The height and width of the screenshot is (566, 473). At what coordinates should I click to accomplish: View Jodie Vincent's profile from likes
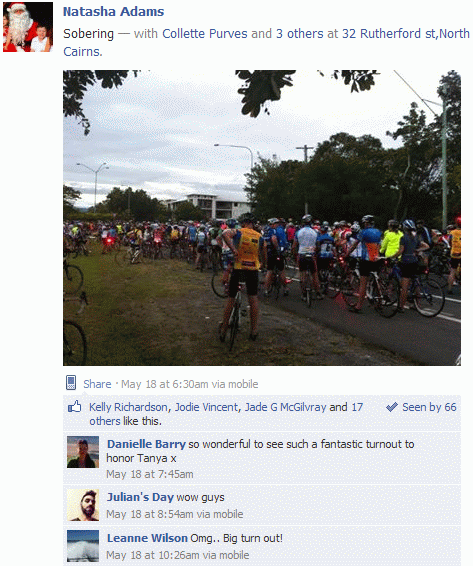[x=206, y=407]
